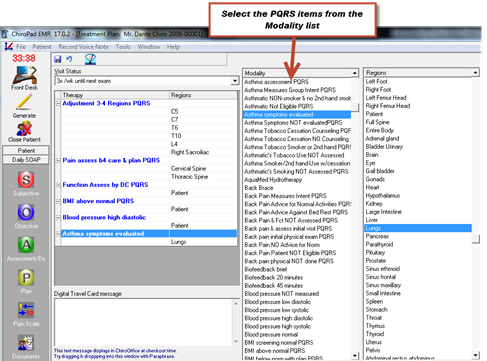The image size is (487, 361).
Task: Collapse Pain assess b4 care & plan PQRS
Action: click(58, 161)
